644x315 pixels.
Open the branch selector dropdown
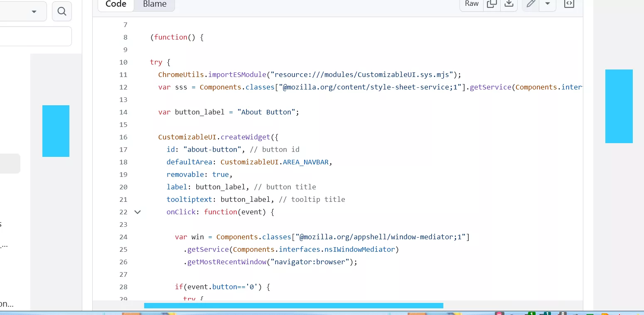point(23,11)
